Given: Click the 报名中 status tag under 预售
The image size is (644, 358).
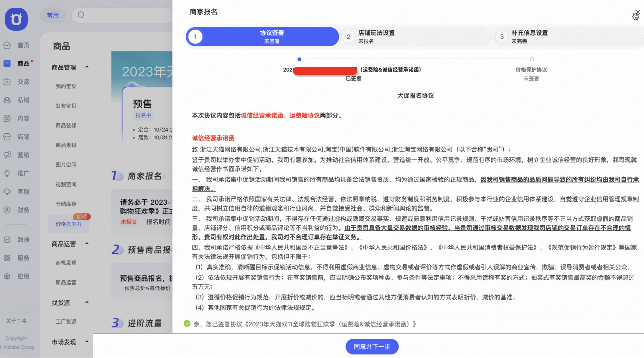Looking at the screenshot, I should pos(143,115).
